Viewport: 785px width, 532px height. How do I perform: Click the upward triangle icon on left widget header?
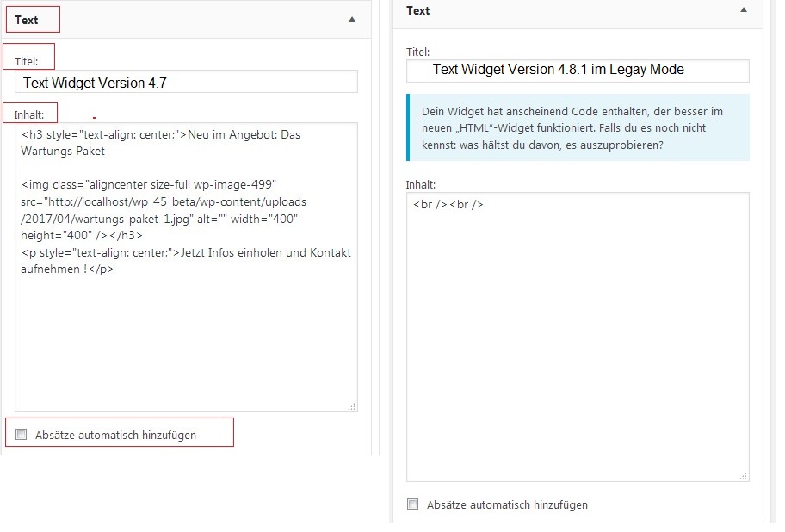pos(351,19)
